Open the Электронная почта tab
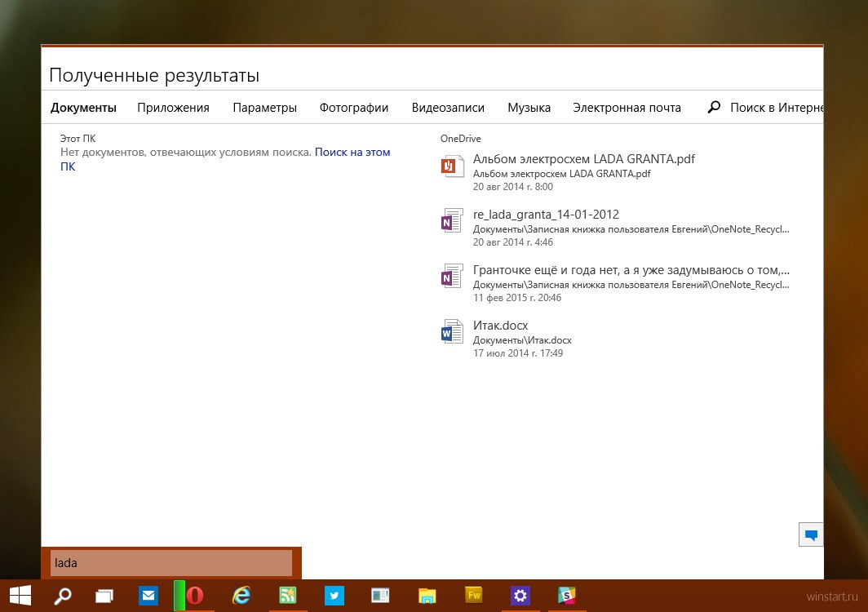The width and height of the screenshot is (868, 612). tap(627, 108)
